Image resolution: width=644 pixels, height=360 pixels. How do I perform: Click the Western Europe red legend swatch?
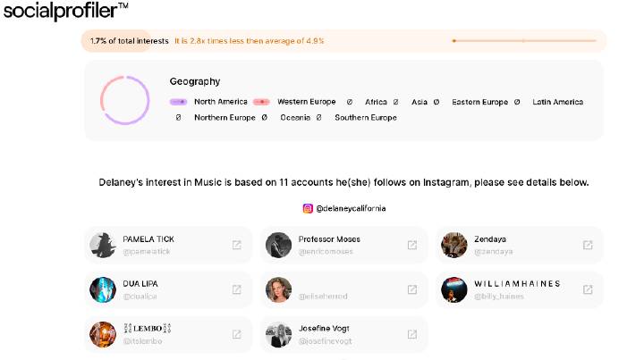[261, 102]
